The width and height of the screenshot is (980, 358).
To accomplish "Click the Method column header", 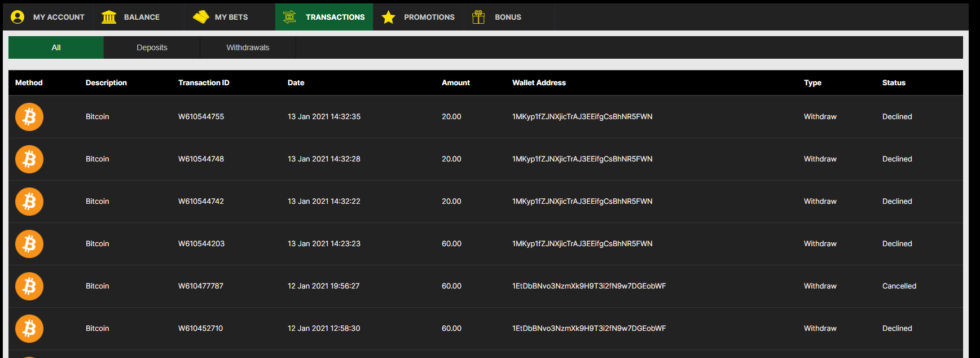I will [x=29, y=82].
